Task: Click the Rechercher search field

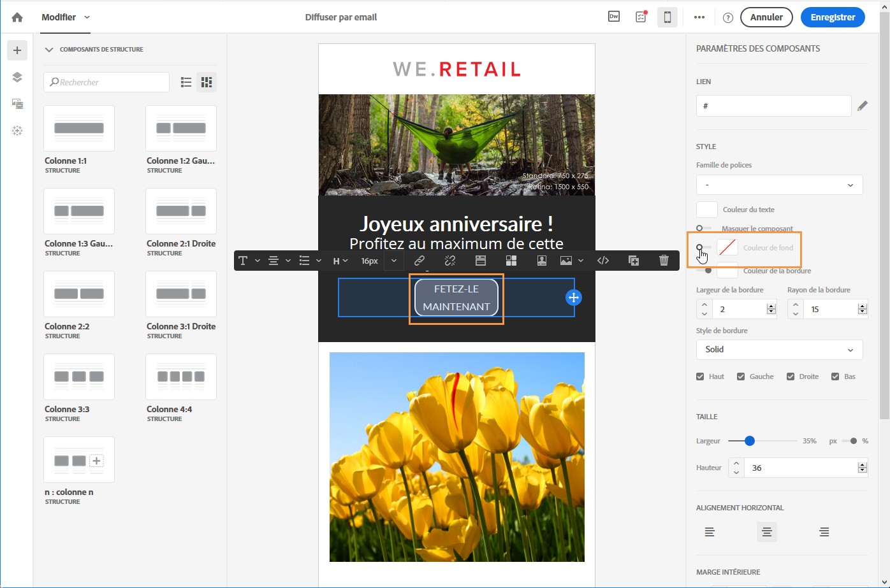Action: coord(106,82)
